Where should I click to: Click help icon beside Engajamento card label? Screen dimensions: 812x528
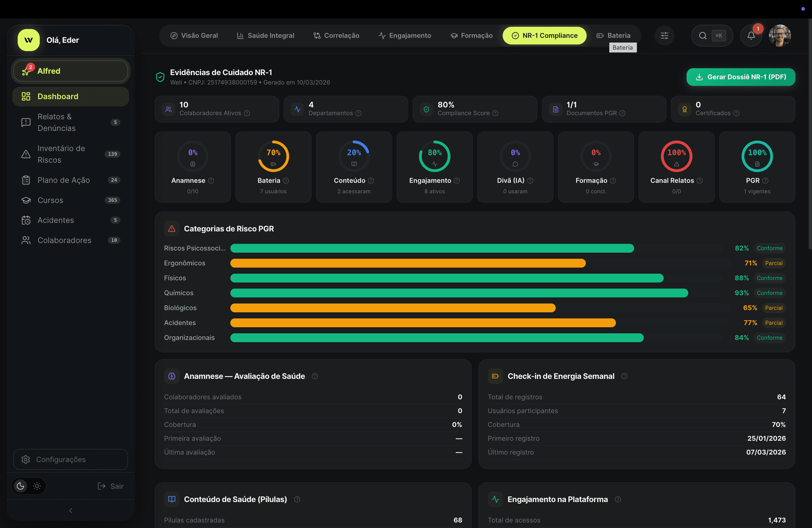[x=457, y=180]
